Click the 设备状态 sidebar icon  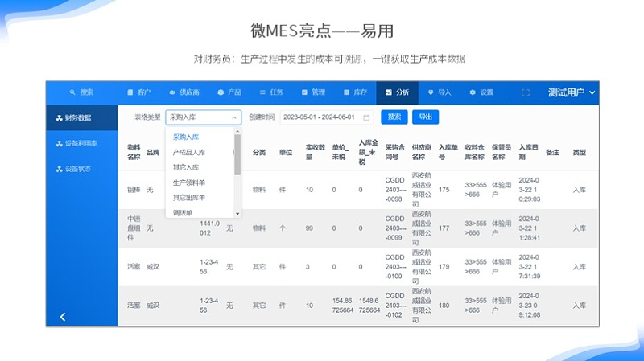click(x=59, y=170)
